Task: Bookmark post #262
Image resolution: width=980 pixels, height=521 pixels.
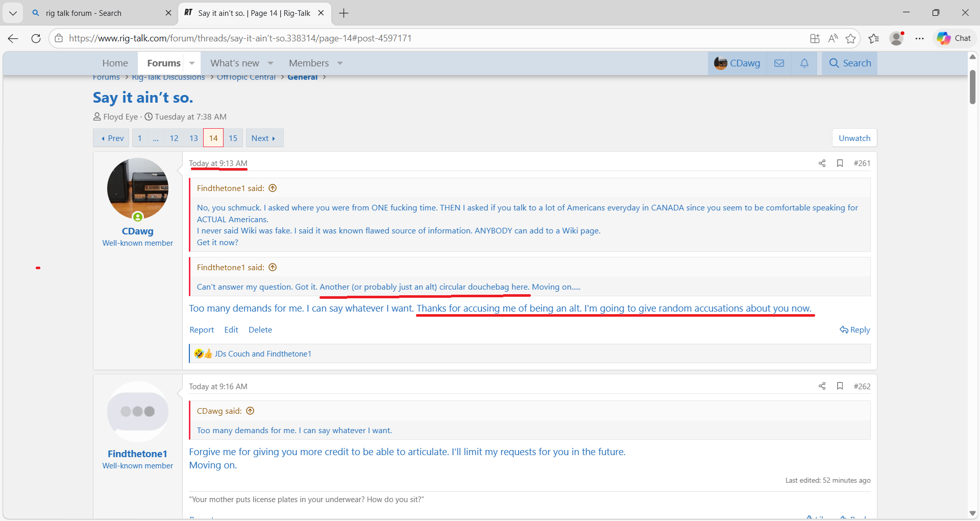Action: tap(840, 386)
